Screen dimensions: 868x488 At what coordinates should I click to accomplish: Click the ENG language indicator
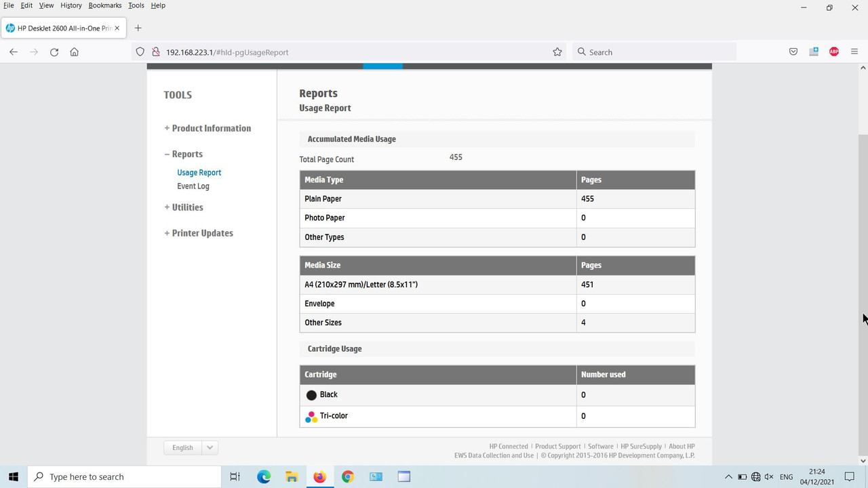(787, 477)
